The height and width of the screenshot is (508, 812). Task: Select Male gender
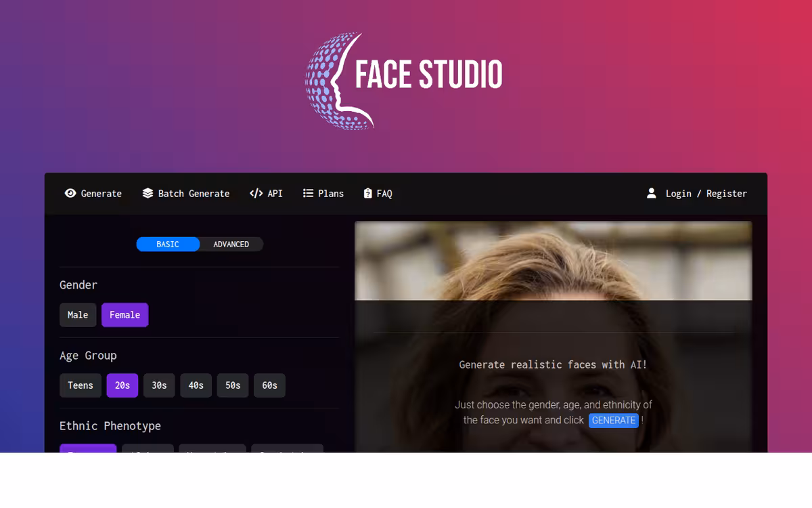click(78, 315)
